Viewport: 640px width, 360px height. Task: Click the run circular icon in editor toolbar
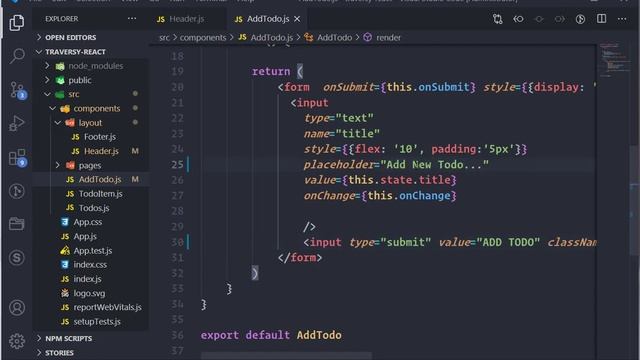(580, 19)
